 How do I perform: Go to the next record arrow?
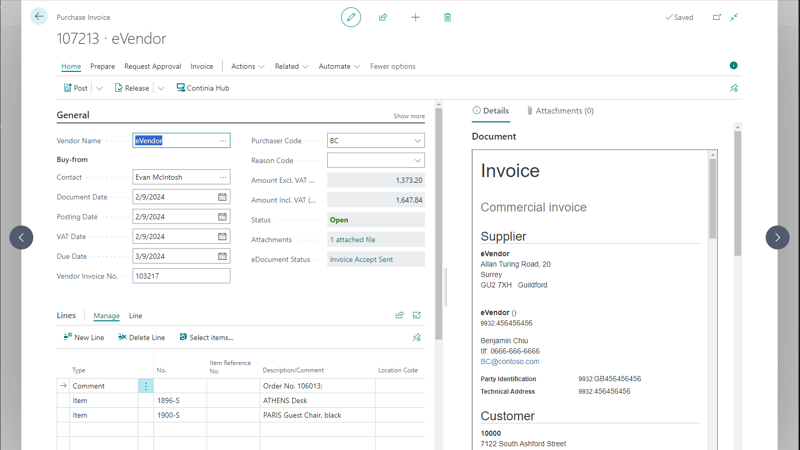(x=777, y=237)
